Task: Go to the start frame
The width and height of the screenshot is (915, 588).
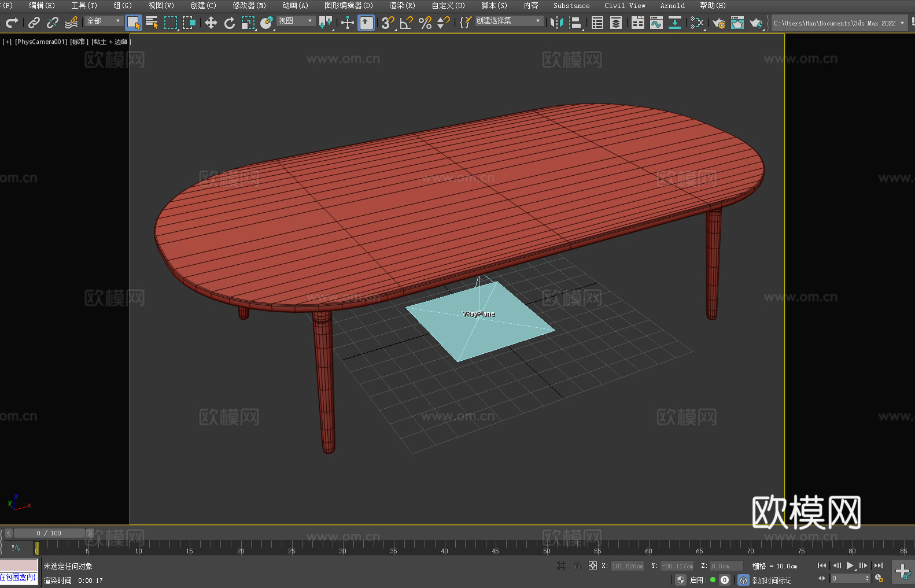Action: click(x=821, y=565)
